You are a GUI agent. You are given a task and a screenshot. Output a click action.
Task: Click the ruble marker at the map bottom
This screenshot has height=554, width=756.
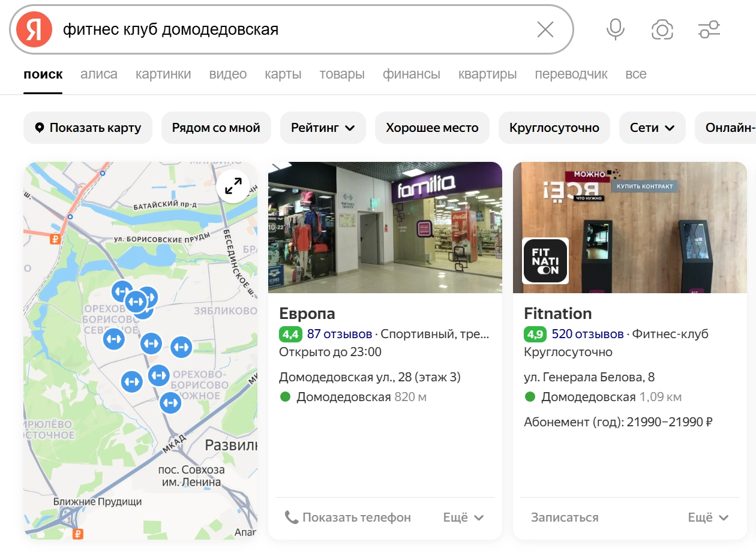coord(77,534)
